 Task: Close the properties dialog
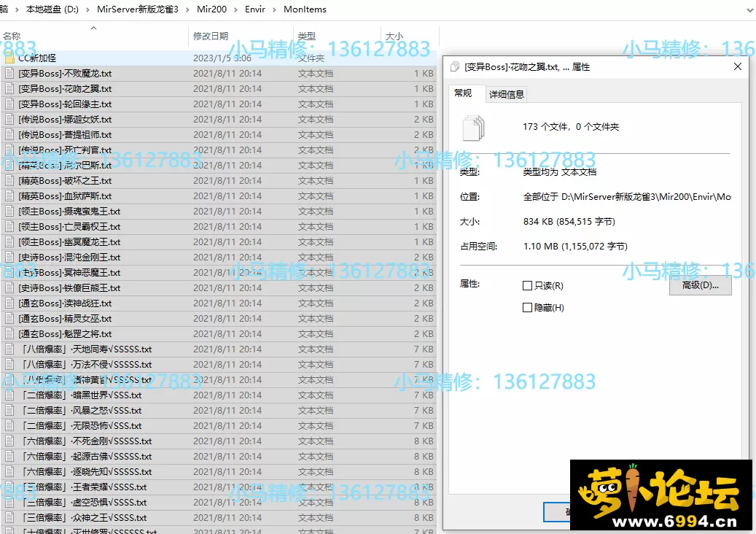738,66
